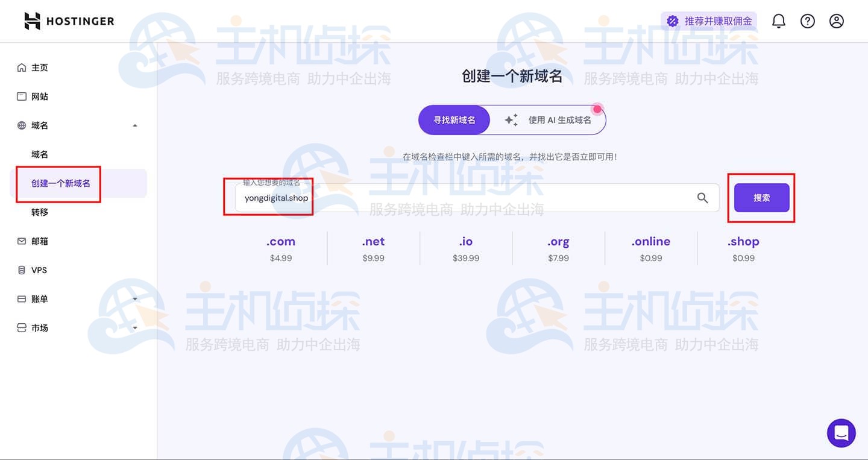
Task: Open the user account profile icon
Action: pos(836,21)
